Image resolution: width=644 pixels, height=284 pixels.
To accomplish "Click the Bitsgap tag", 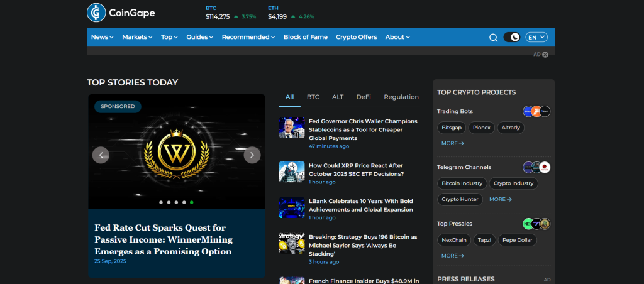I will pyautogui.click(x=452, y=128).
